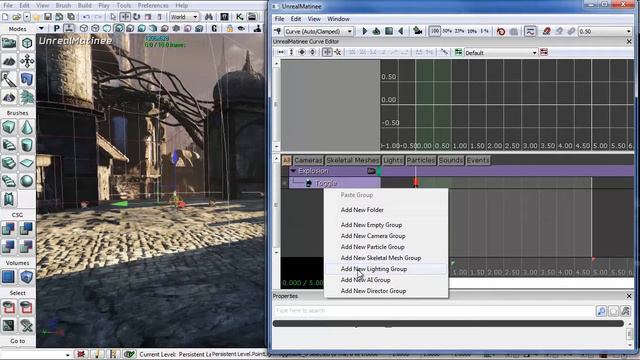Play the Matinee sequence in reverse

pyautogui.click(x=401, y=31)
